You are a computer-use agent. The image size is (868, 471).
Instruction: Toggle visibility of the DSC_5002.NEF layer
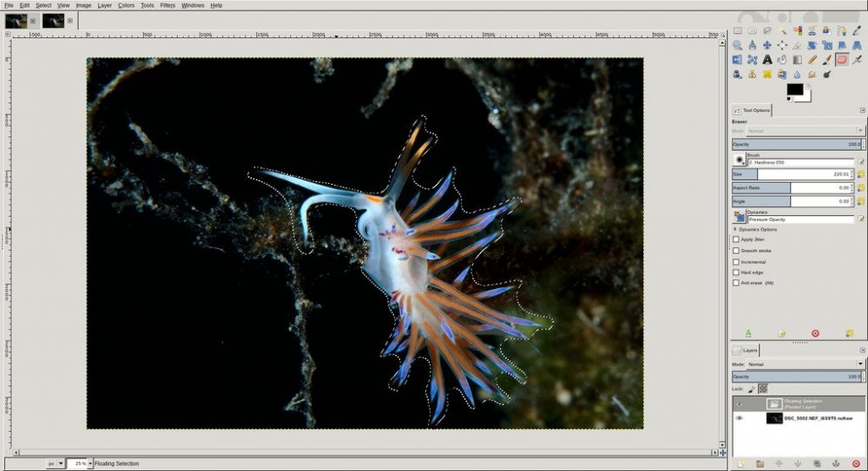pyautogui.click(x=739, y=418)
